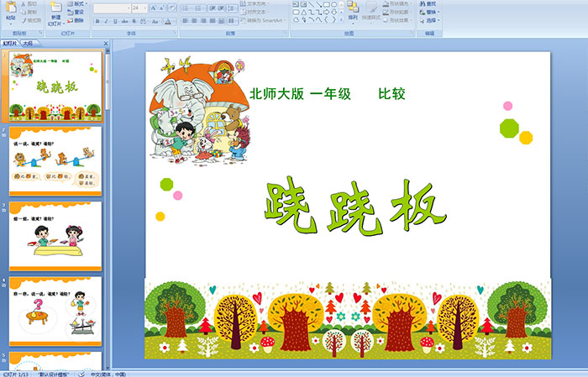Screen dimensions: 588x377
Task: Click the Cut (剪切) scissors icon
Action: 24,3
